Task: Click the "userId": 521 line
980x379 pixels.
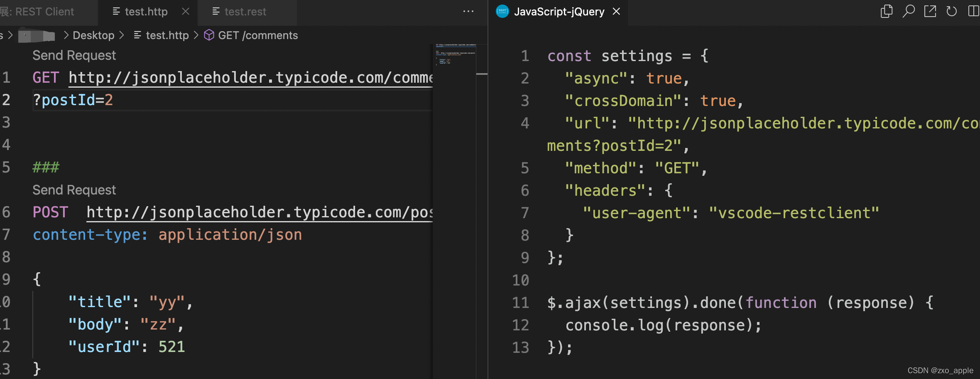Action: point(127,347)
